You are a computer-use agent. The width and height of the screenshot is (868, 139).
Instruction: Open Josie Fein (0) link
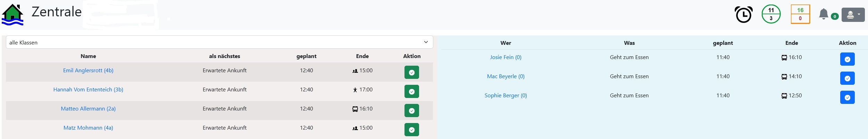pos(506,57)
